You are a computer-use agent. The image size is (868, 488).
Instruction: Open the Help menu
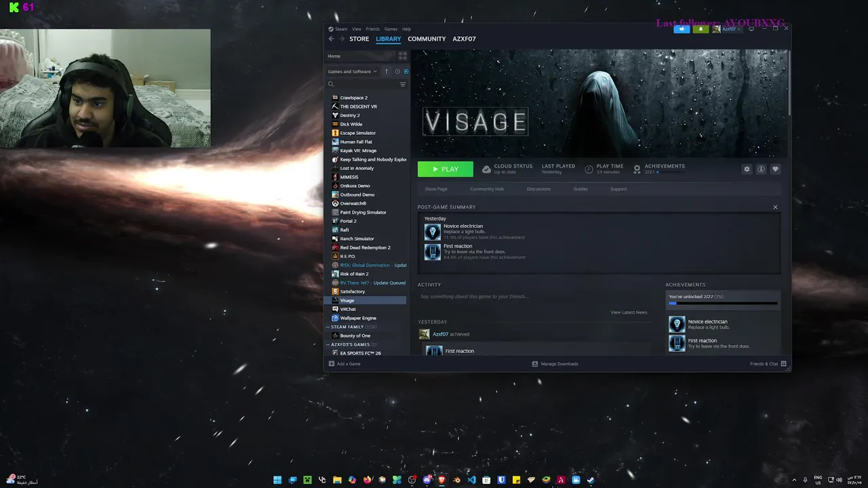[x=406, y=29]
